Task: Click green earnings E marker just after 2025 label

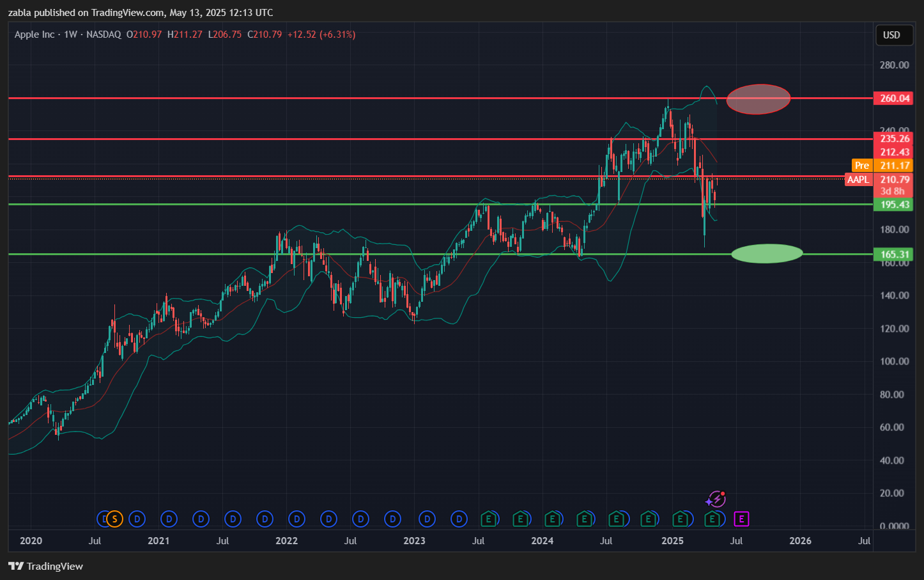Action: click(x=681, y=519)
